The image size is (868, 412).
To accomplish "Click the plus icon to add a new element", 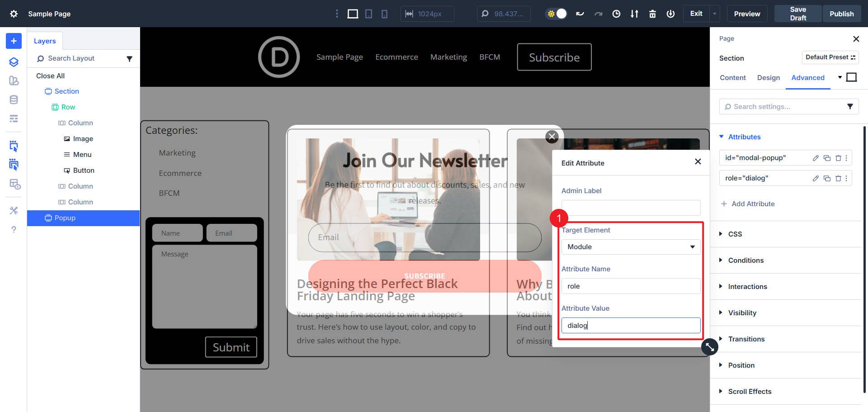I will pyautogui.click(x=13, y=41).
